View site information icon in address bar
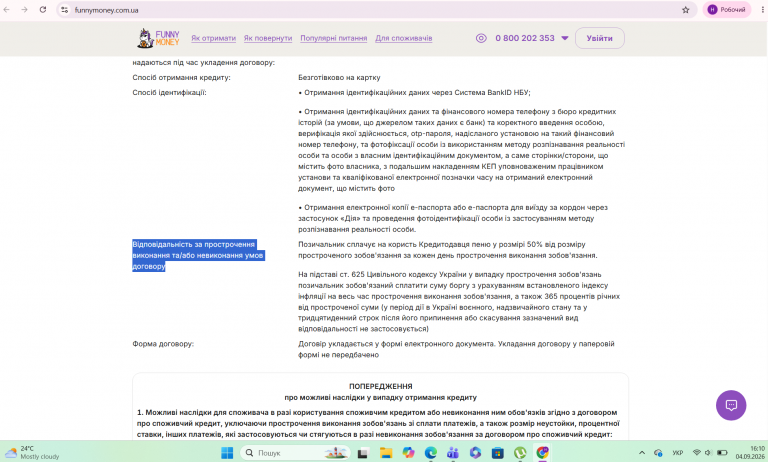This screenshot has width=768, height=462. (x=65, y=10)
